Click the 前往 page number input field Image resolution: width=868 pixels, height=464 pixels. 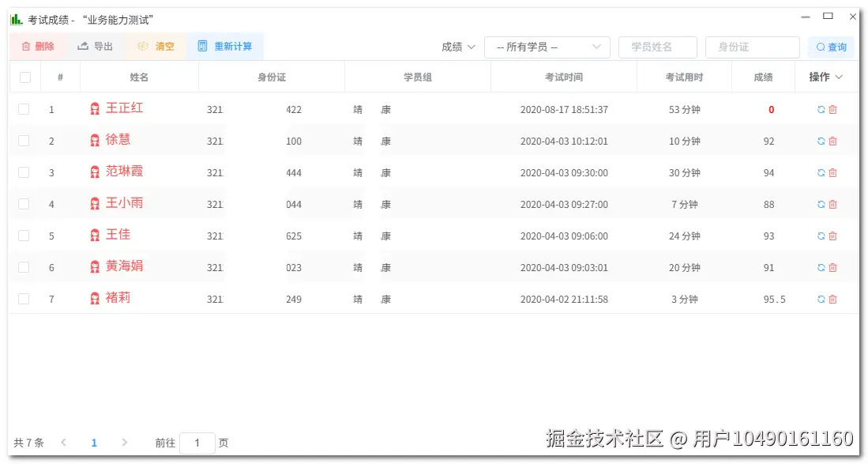tap(197, 443)
